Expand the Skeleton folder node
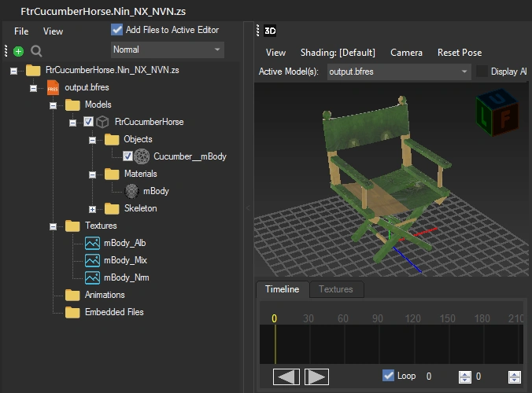The width and height of the screenshot is (532, 393). pyautogui.click(x=92, y=208)
